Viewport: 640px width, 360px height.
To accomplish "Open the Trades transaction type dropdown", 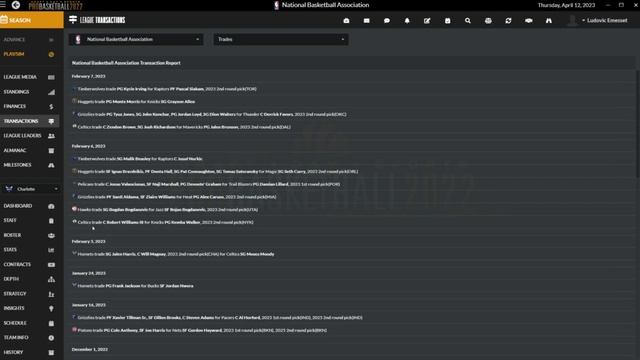I will pos(281,39).
